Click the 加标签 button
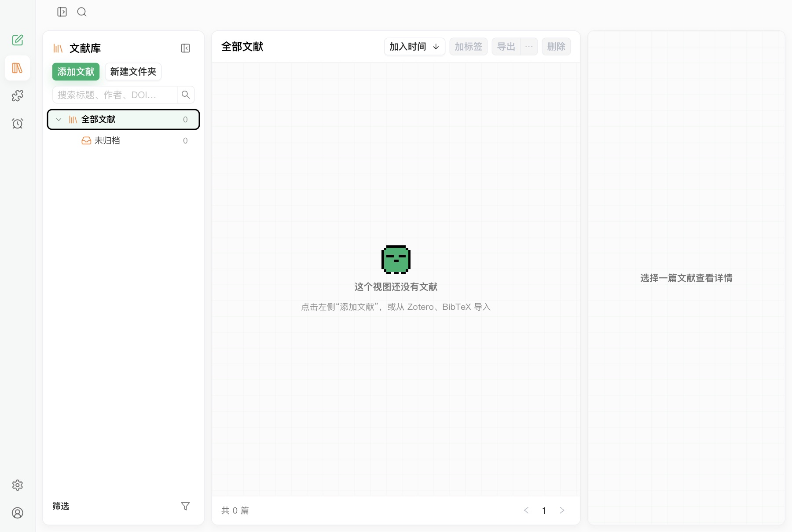 (x=468, y=47)
